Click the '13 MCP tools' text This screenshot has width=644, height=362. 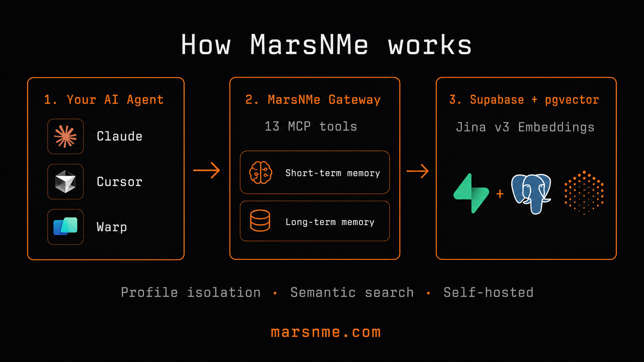311,127
